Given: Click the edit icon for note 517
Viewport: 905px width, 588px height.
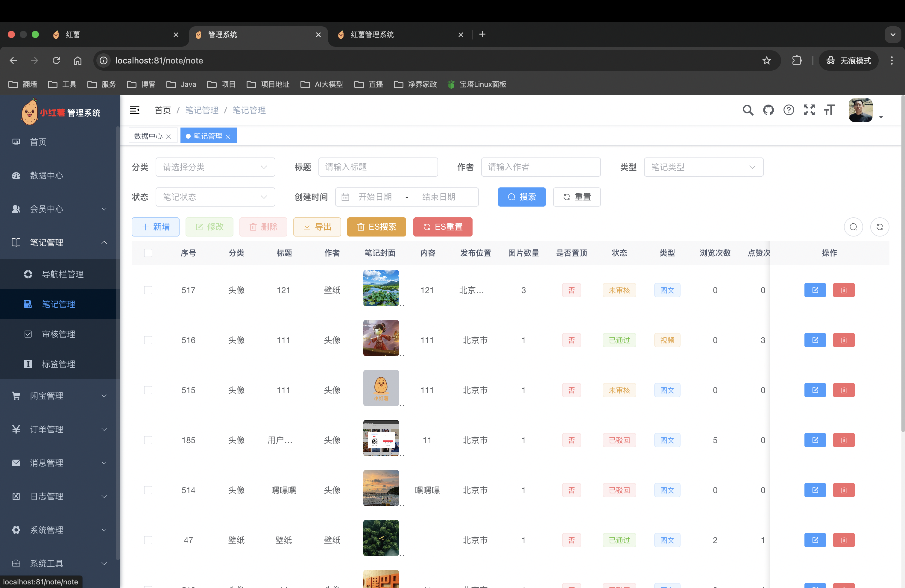Looking at the screenshot, I should (x=815, y=290).
